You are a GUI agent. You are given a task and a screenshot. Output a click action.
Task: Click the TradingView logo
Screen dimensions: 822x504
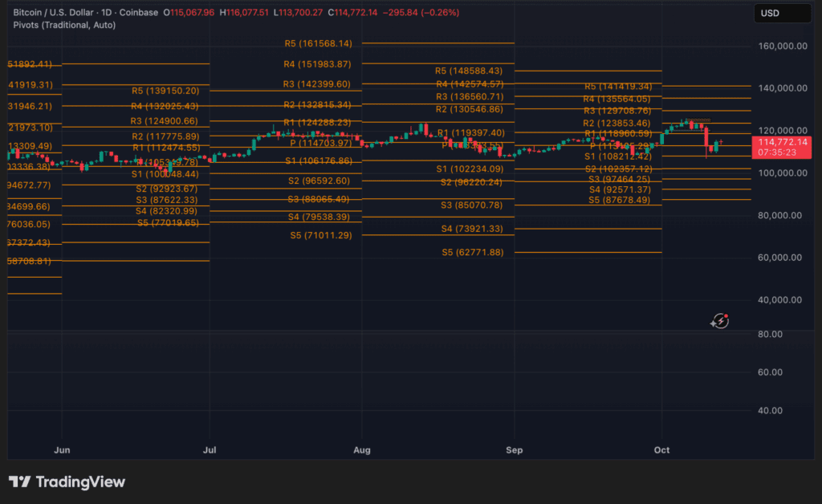coord(67,482)
